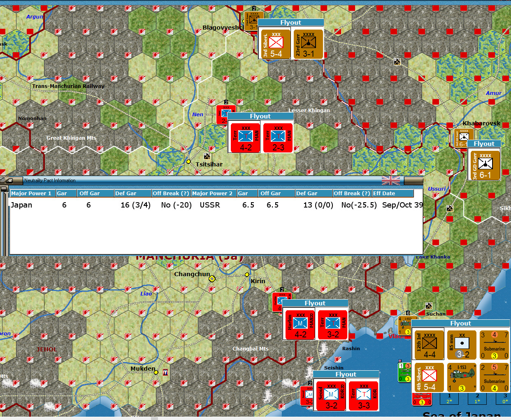Choose the Terr MAN 3-2 unit near Kirin
511x420 pixels.
(x=332, y=325)
